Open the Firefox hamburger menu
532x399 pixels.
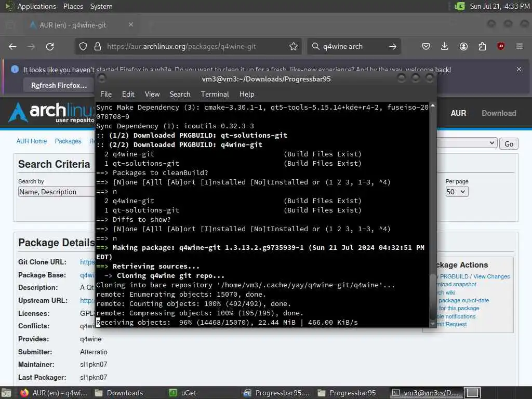(520, 46)
